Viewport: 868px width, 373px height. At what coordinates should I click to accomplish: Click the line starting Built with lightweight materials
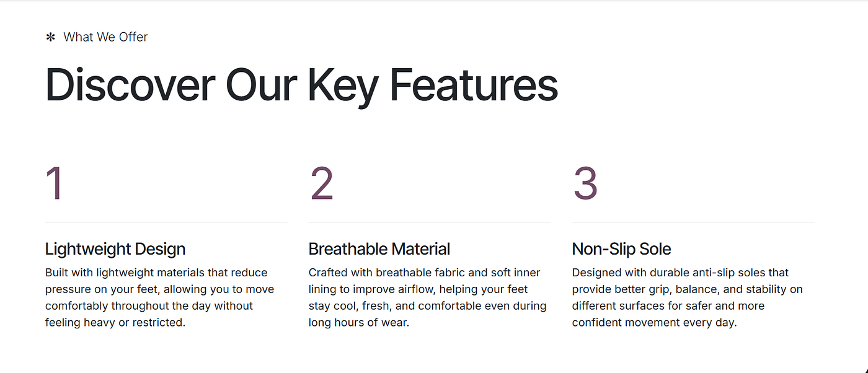click(x=156, y=273)
